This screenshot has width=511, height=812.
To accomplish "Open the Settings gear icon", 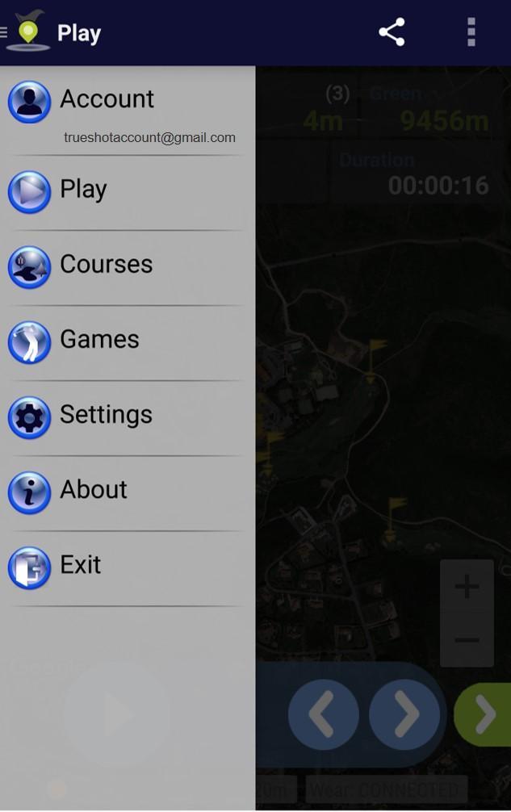I will (30, 417).
